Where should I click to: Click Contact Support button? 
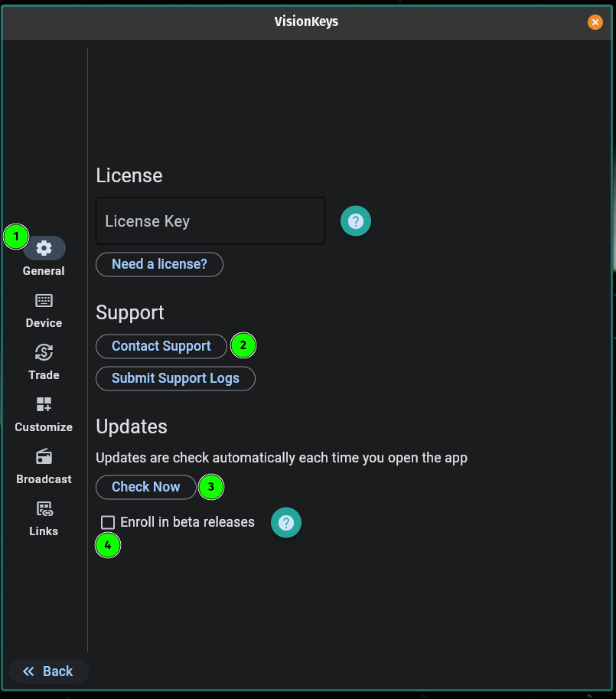click(161, 346)
